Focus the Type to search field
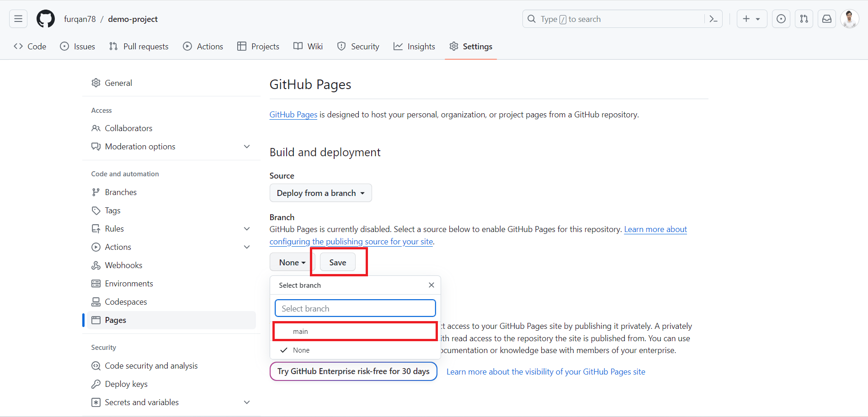The image size is (868, 417). [622, 19]
